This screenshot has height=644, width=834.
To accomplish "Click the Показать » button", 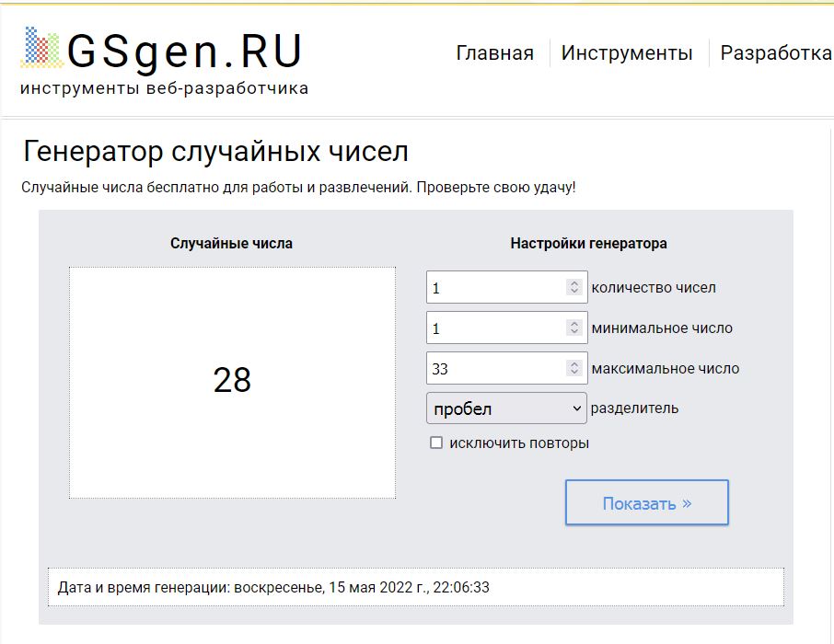I will pos(646,503).
